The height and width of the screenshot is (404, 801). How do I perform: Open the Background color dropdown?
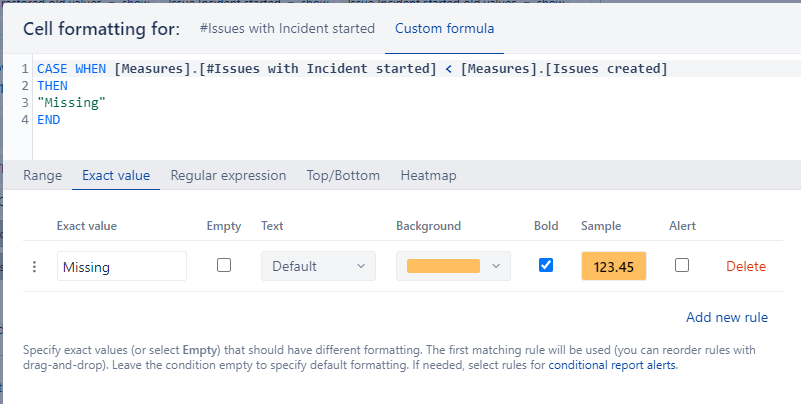point(453,266)
